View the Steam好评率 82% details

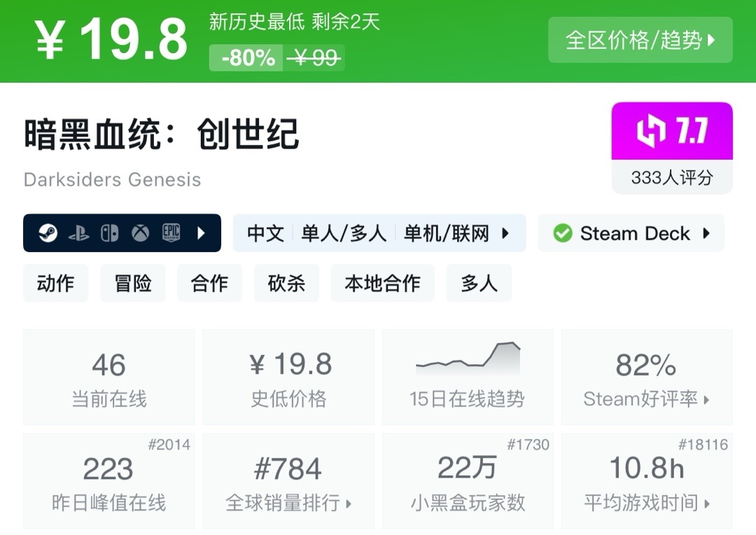pyautogui.click(x=646, y=378)
